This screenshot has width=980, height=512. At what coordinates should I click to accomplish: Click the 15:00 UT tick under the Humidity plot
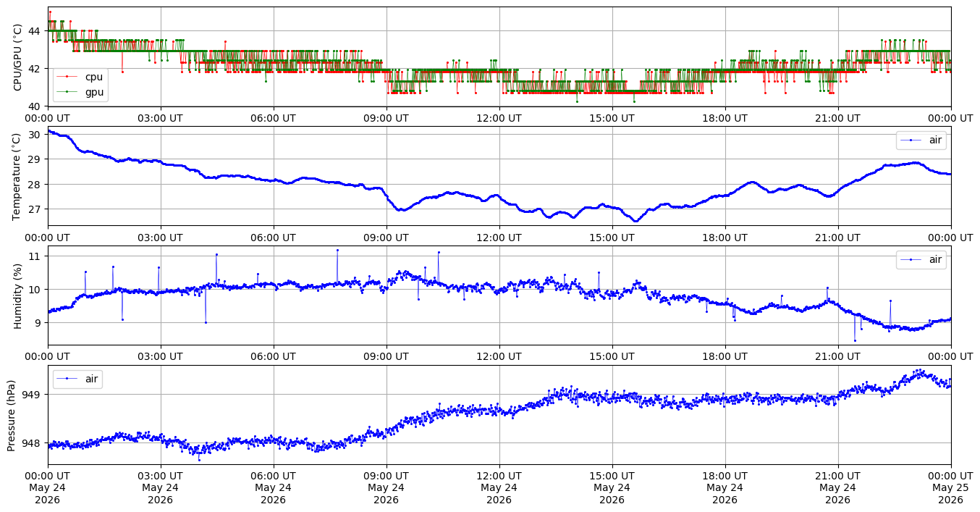pyautogui.click(x=612, y=356)
